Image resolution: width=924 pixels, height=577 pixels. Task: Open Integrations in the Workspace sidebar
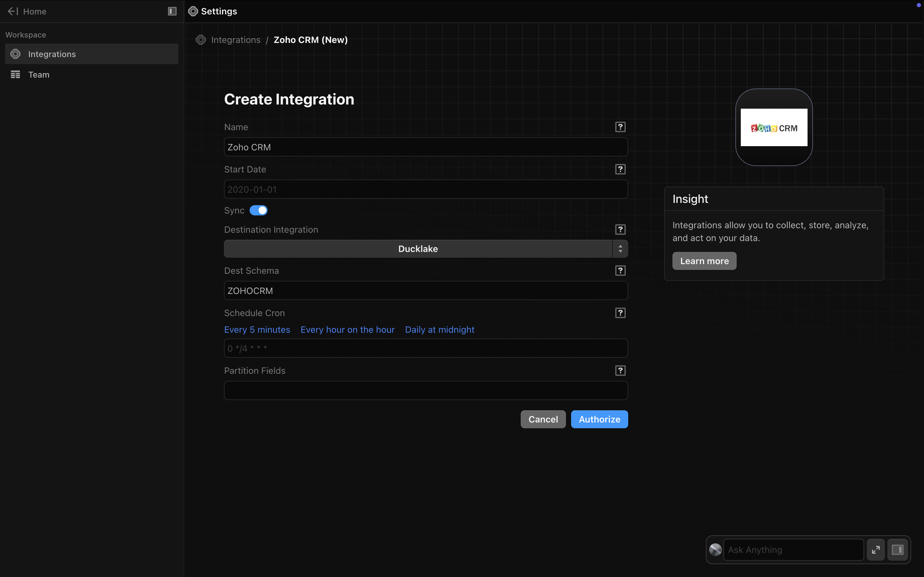coord(52,54)
